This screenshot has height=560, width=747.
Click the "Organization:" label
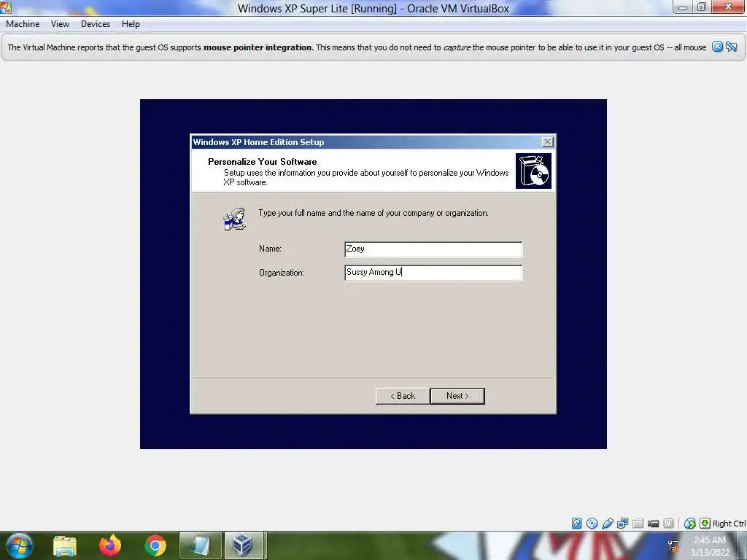click(x=281, y=273)
